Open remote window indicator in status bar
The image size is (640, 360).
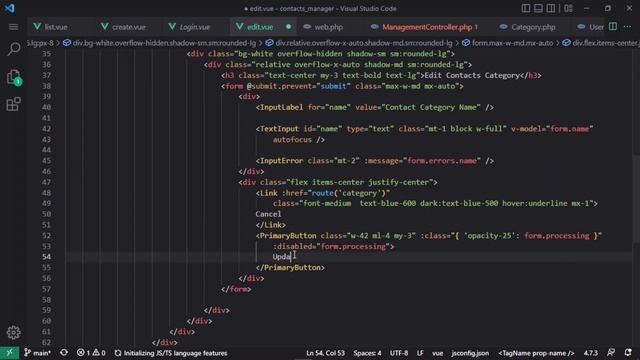pos(9,353)
